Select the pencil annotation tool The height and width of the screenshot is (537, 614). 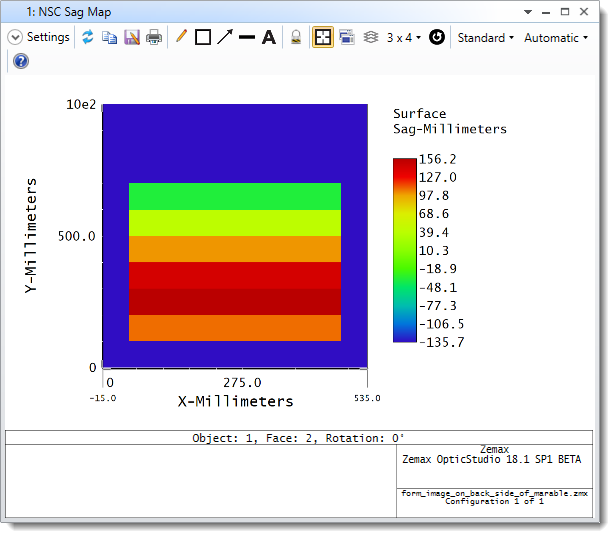pos(181,37)
